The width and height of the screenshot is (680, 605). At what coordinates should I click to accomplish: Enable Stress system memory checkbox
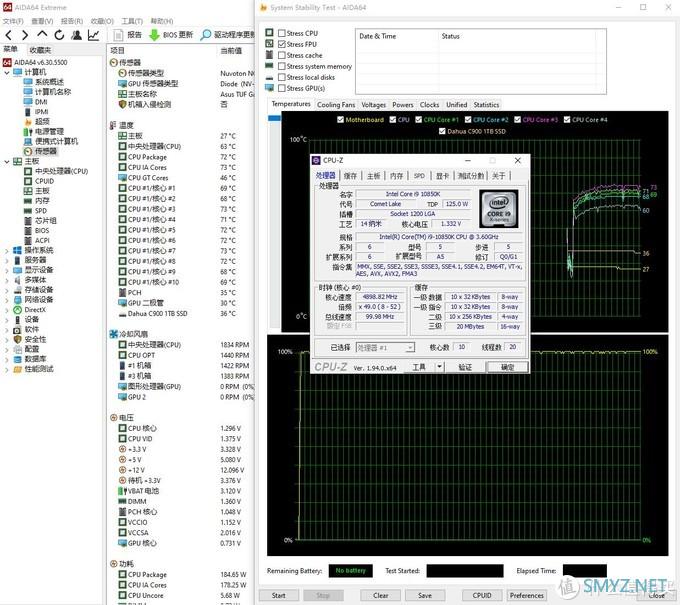coord(282,66)
